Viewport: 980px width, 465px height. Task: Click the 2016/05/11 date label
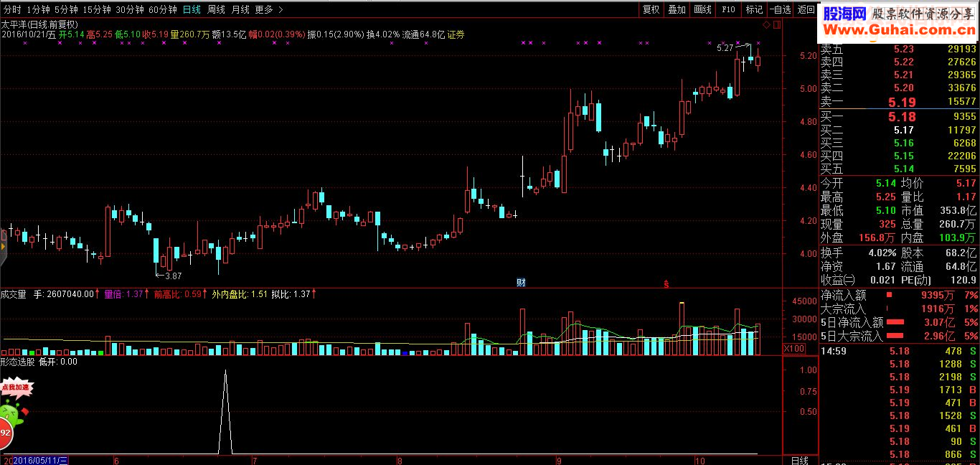click(41, 460)
